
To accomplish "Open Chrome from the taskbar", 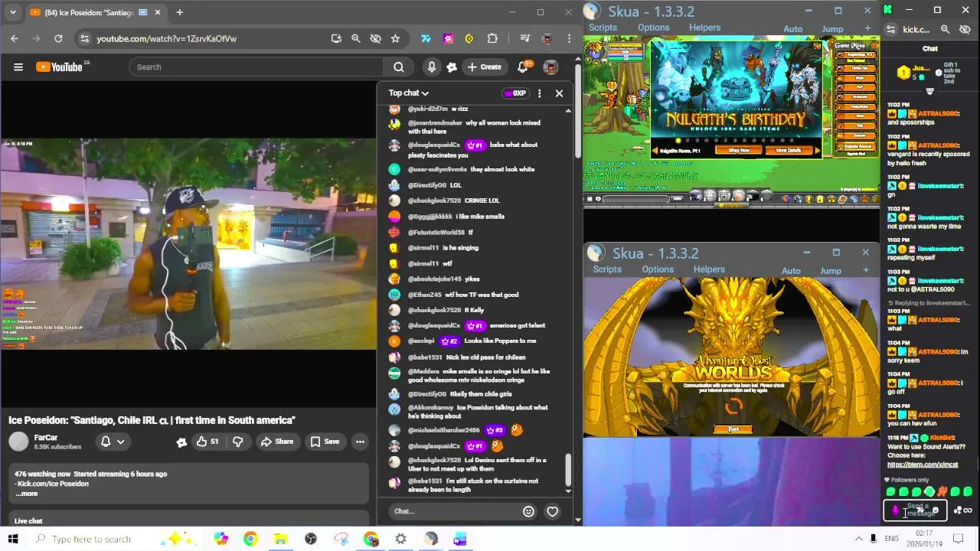I will (x=250, y=539).
